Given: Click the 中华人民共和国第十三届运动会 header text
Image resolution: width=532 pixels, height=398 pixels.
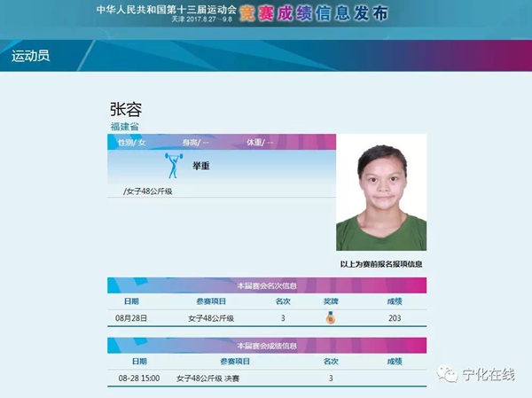Looking at the screenshot, I should pos(167,10).
